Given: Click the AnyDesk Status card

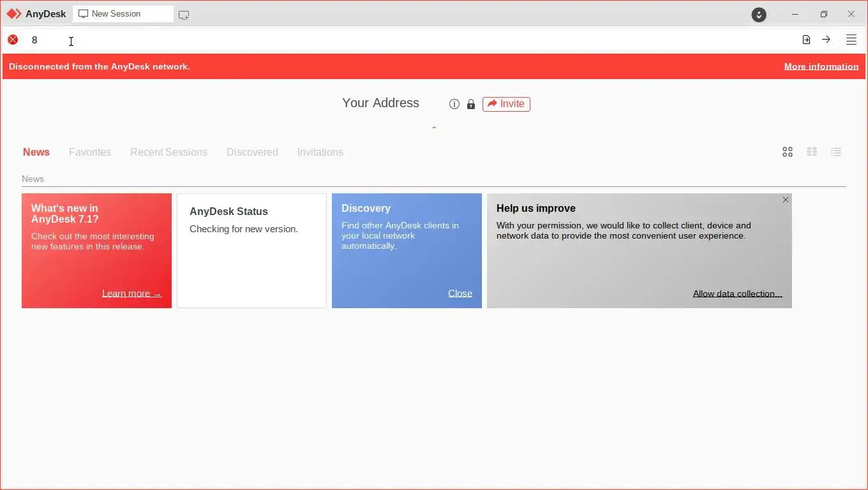Looking at the screenshot, I should click(251, 251).
